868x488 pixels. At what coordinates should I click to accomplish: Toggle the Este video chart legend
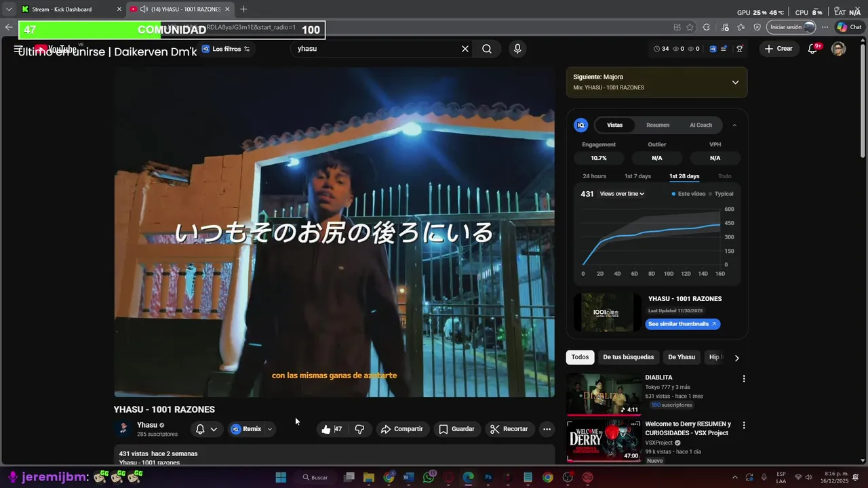coord(688,194)
